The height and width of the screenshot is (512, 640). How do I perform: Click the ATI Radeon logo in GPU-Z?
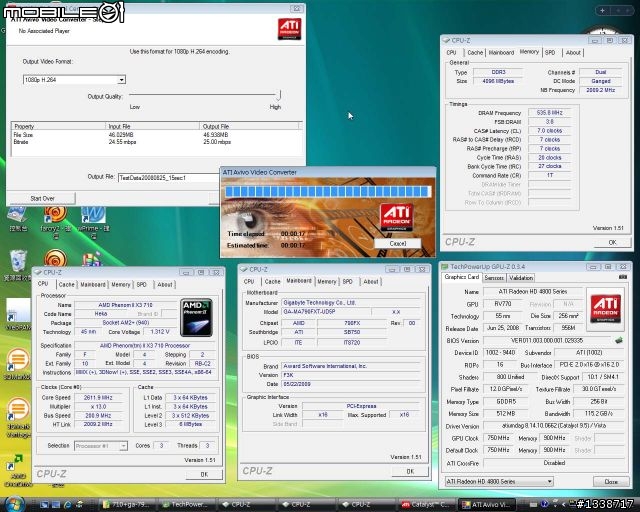605,309
